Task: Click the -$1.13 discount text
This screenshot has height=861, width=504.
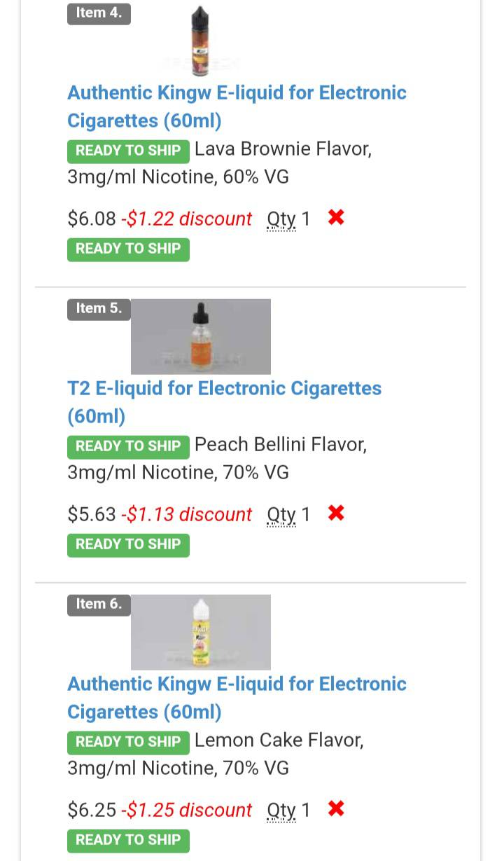Action: tap(186, 514)
